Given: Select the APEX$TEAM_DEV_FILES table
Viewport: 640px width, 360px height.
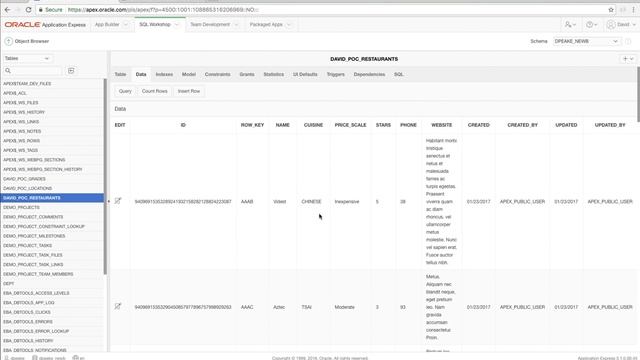Looking at the screenshot, I should [52, 84].
